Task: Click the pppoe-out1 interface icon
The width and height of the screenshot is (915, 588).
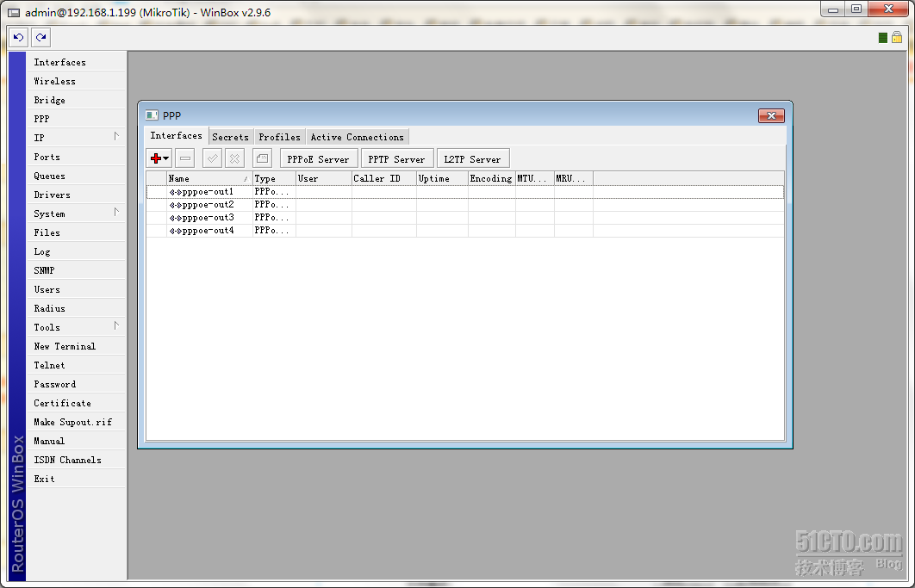Action: [x=175, y=191]
